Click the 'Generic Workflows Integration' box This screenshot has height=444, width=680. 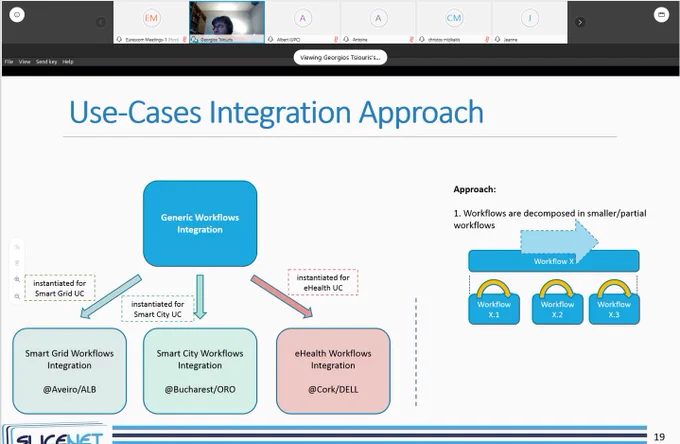click(200, 224)
